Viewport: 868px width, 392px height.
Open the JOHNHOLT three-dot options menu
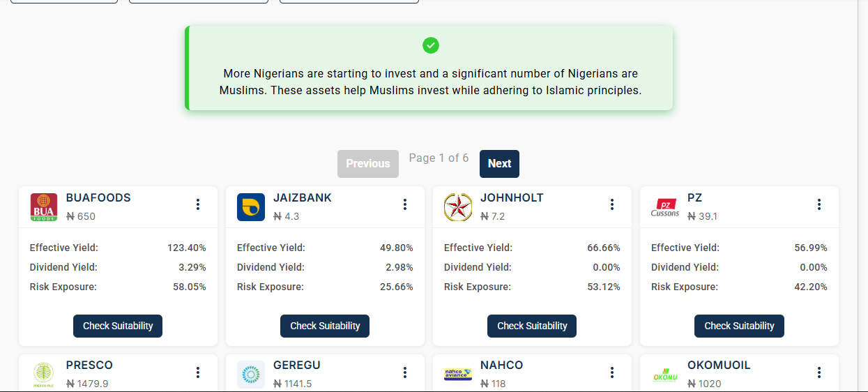tap(612, 204)
